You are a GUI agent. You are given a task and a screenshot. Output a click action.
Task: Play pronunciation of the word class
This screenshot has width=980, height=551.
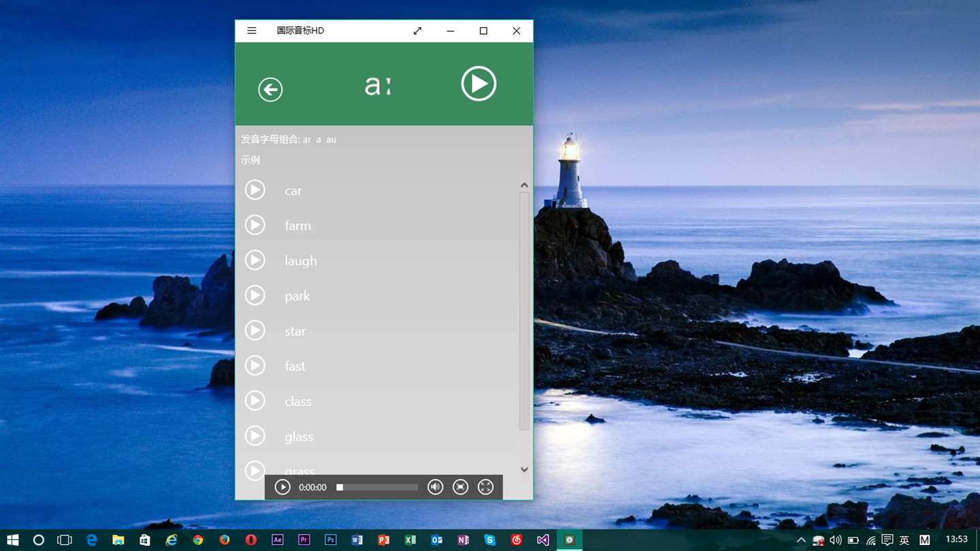coord(255,401)
